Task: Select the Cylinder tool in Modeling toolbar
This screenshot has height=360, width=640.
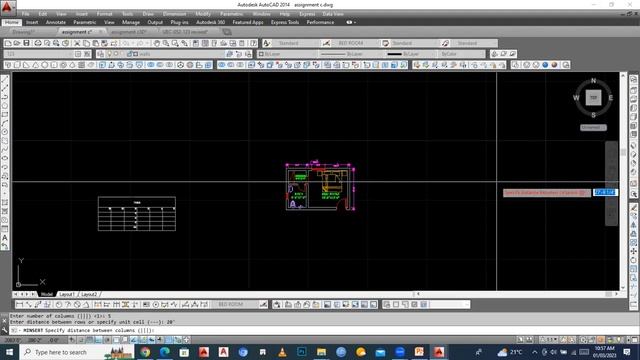Action: (53, 65)
